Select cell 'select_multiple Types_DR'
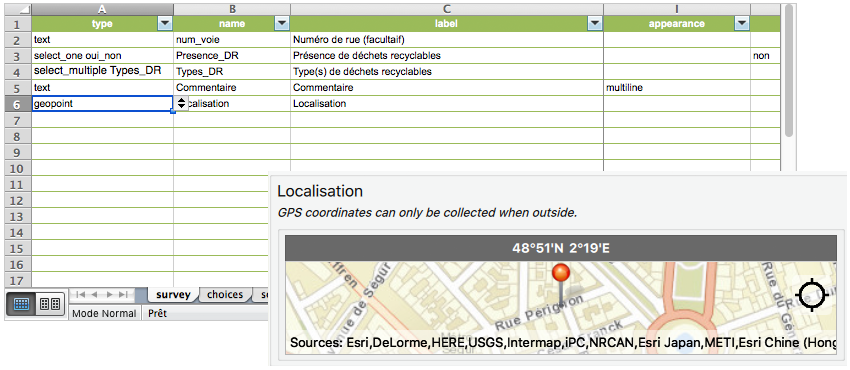The image size is (850, 370). (x=102, y=72)
